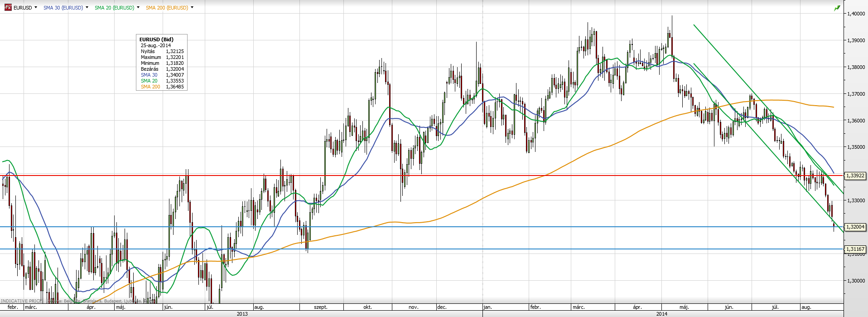Select the 1,33922 red line price flag

(855, 176)
